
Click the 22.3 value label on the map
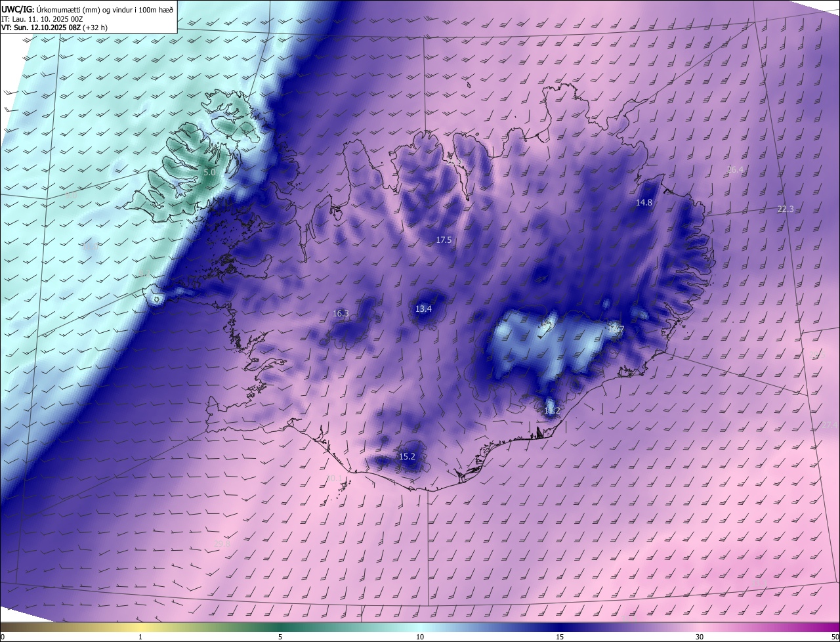(786, 209)
